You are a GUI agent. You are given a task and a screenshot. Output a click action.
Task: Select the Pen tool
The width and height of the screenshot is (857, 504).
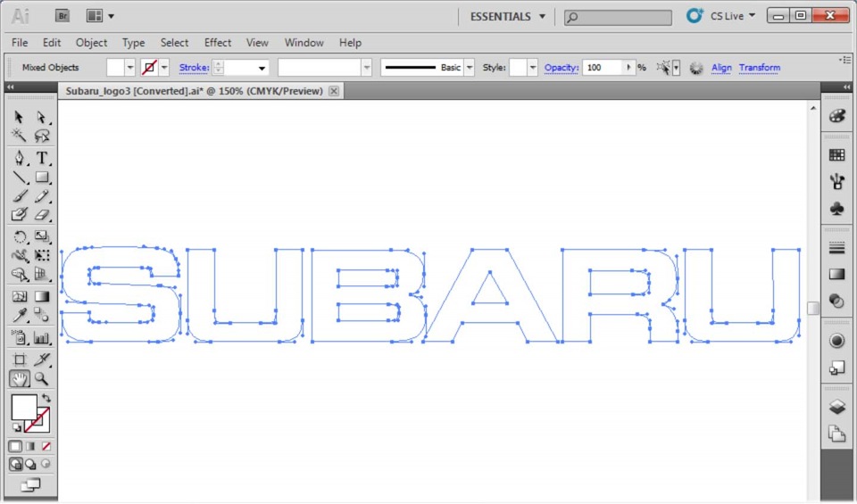[x=19, y=158]
